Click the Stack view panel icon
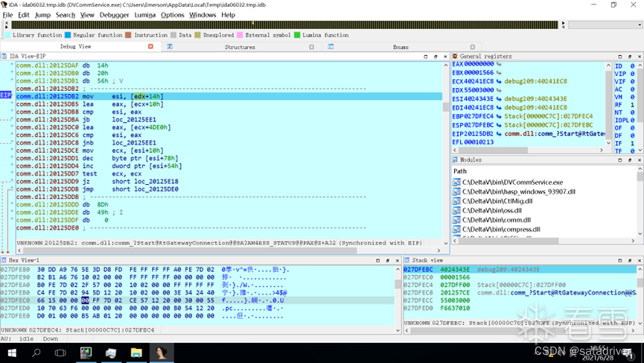This screenshot has width=644, height=363. [x=407, y=260]
